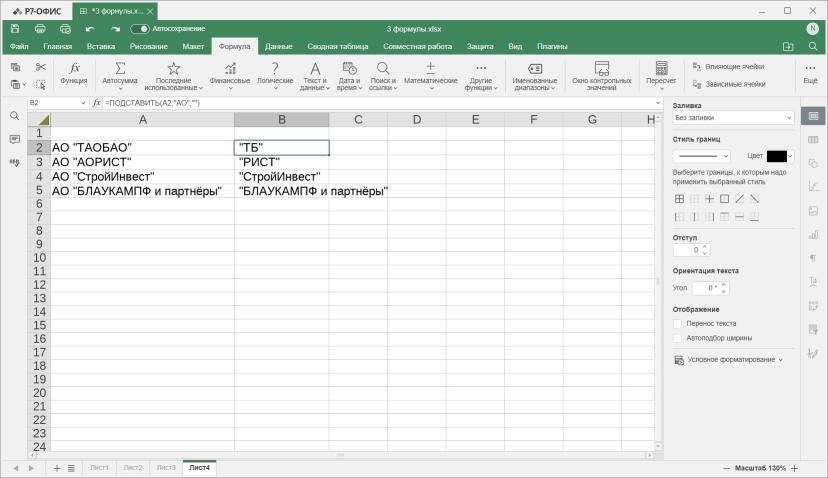Open the Финансовые functions dropdown

230,76
